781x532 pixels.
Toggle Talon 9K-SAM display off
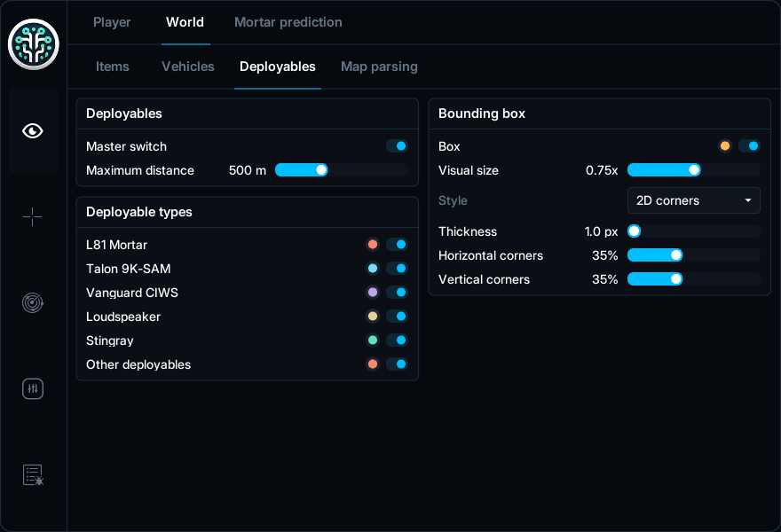pyautogui.click(x=397, y=269)
